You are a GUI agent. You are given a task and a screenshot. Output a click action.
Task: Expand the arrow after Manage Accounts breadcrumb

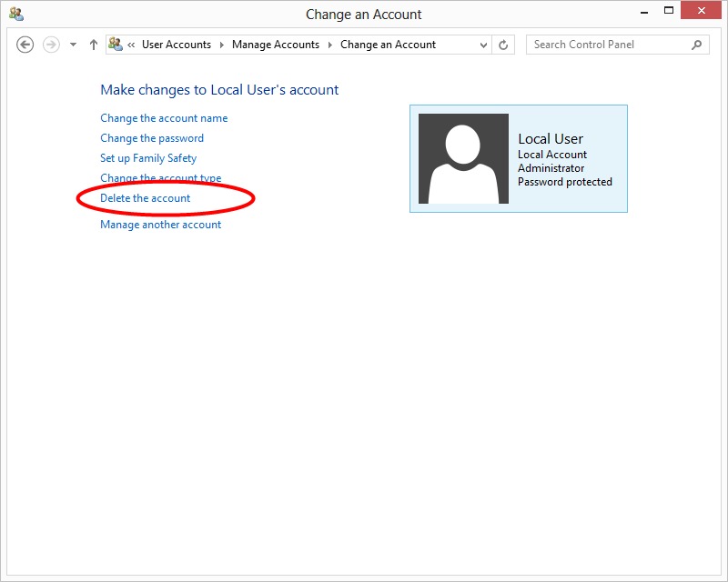[x=330, y=45]
